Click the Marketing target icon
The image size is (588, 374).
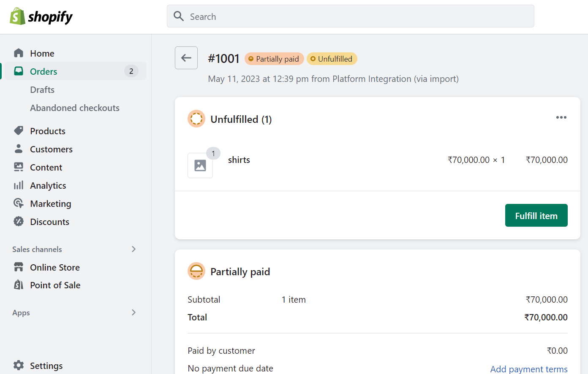[x=19, y=203]
